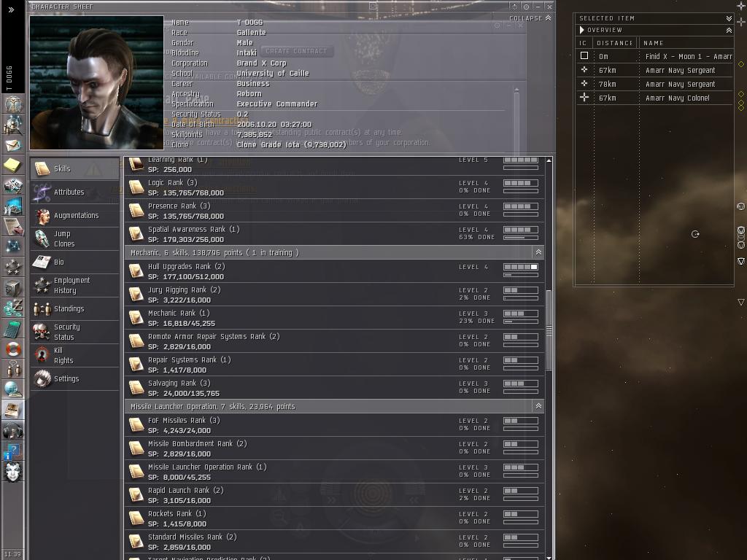
Task: Open the globe browser icon in sidebar
Action: pos(13,389)
